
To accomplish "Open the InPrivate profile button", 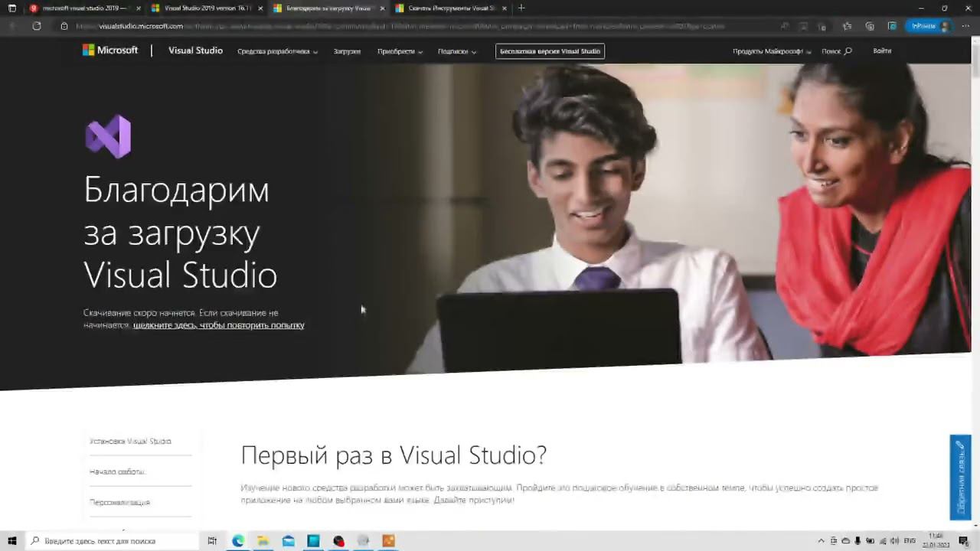I will tap(930, 26).
